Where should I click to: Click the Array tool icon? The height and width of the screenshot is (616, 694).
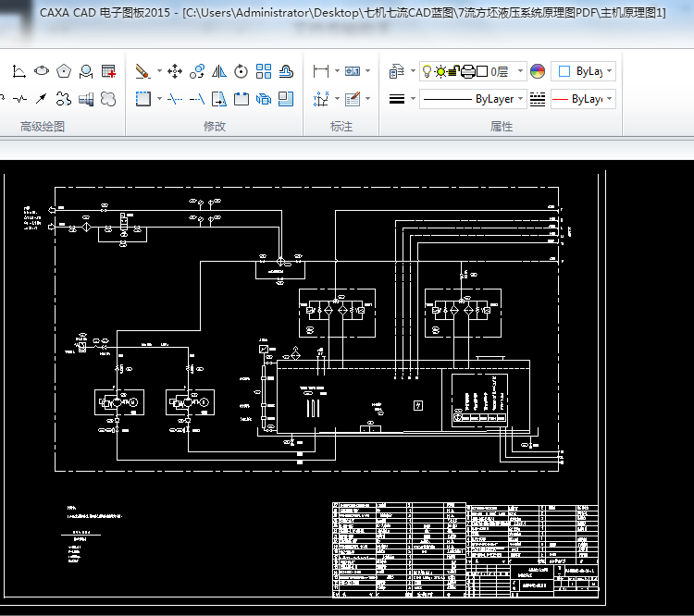coord(264,71)
